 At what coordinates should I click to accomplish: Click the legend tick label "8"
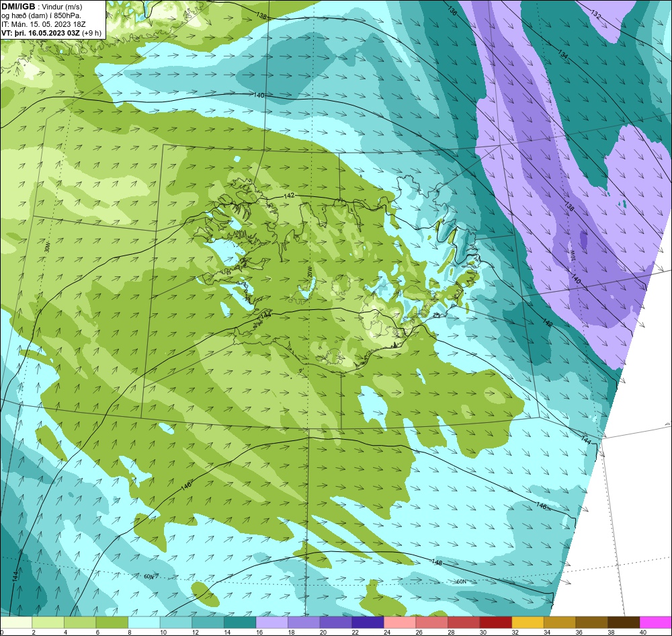coord(130,632)
